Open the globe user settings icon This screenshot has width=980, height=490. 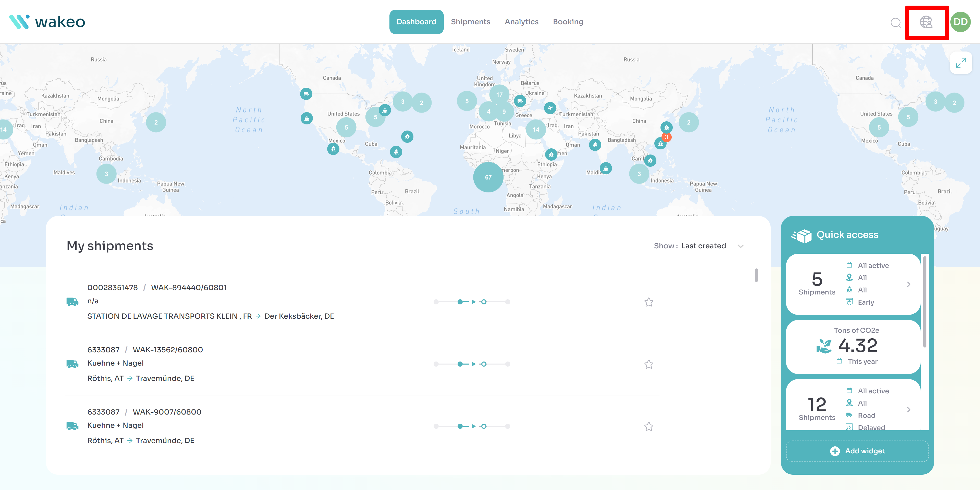[x=926, y=22]
